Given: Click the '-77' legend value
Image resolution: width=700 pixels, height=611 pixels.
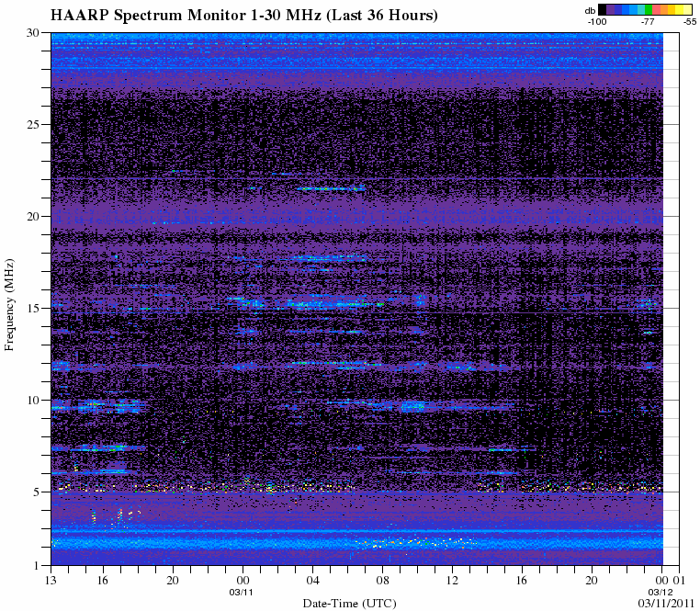Looking at the screenshot, I should [648, 21].
